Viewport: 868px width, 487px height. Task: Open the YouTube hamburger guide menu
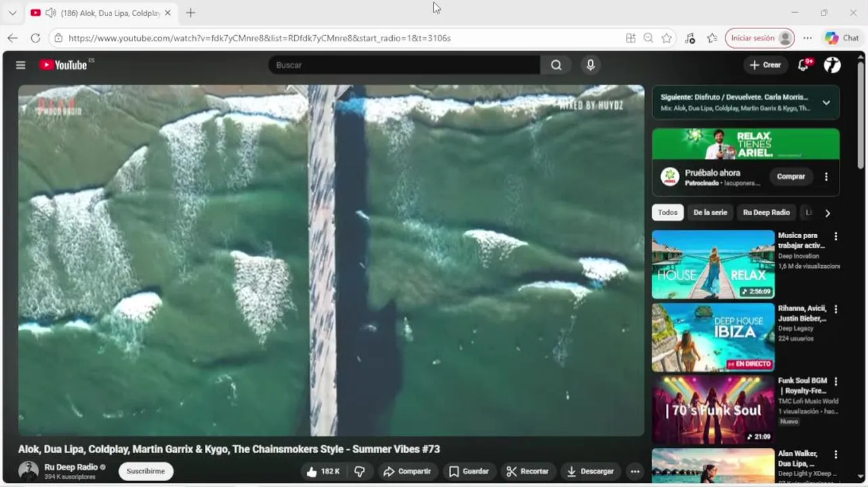[x=21, y=65]
